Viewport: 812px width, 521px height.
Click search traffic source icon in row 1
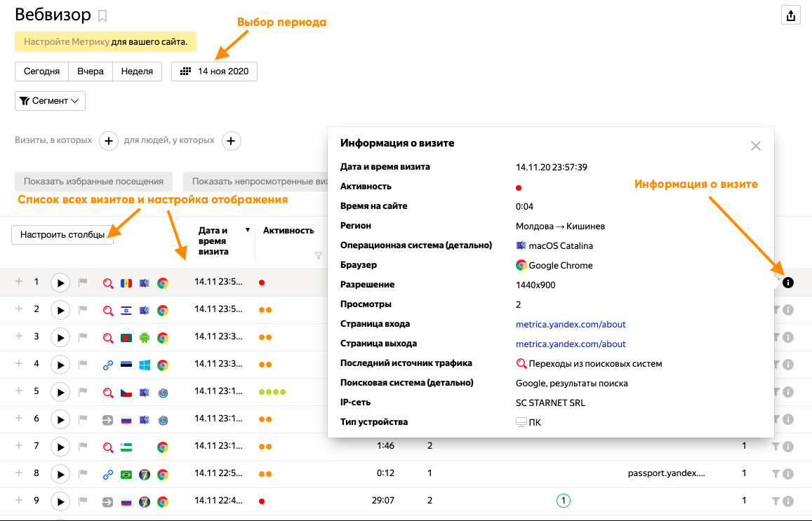[x=107, y=283]
